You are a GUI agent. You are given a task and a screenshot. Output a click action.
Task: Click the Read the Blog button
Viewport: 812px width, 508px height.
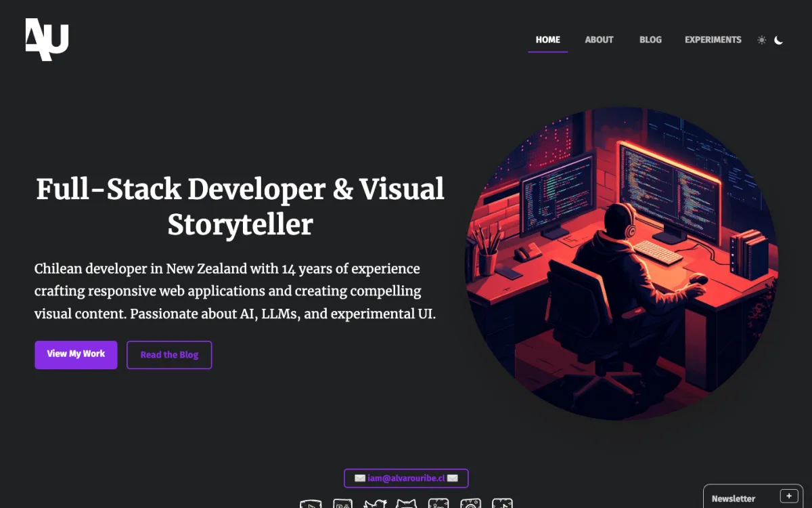[169, 355]
